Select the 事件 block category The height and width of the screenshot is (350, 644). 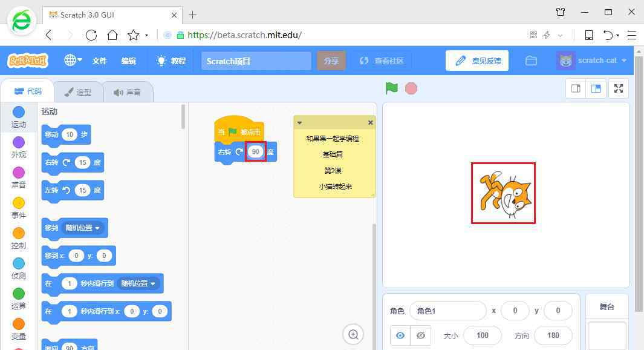coord(19,208)
